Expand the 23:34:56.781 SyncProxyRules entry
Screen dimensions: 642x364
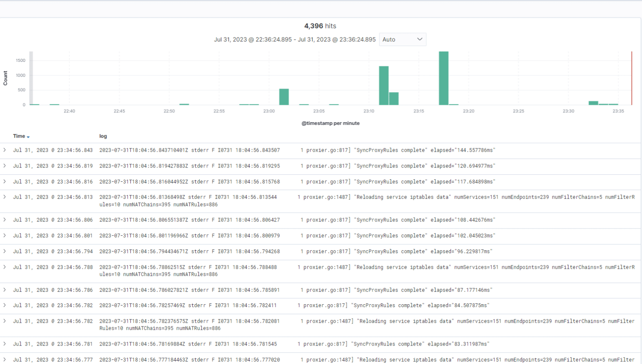5,344
